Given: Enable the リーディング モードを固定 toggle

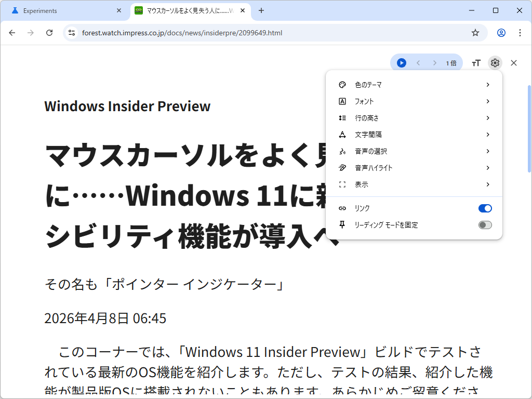Looking at the screenshot, I should point(484,224).
